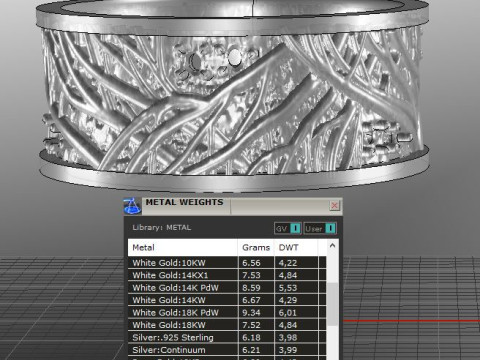Image resolution: width=480 pixels, height=360 pixels.
Task: Click the 6.18 grams value
Action: 251,338
